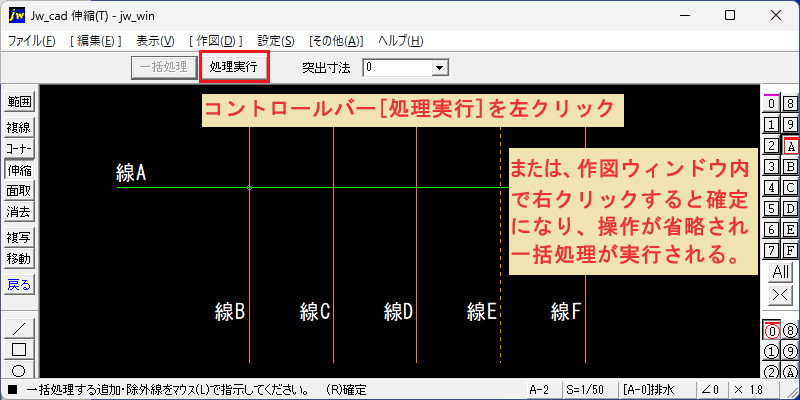Select circled layer group 8
Image resolution: width=800 pixels, height=400 pixels.
pos(790,331)
